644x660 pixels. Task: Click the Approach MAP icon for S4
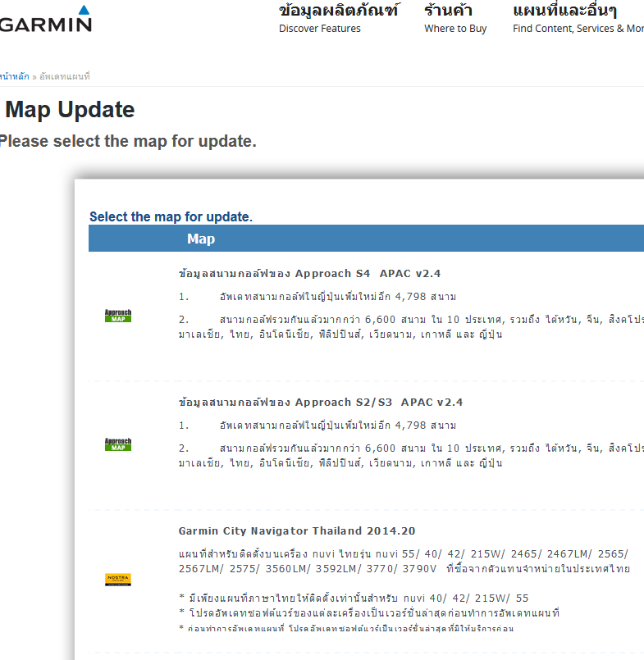tap(118, 316)
